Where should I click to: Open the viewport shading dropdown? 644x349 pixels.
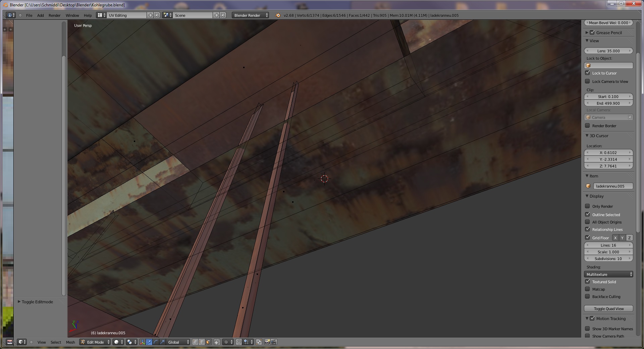pyautogui.click(x=118, y=342)
